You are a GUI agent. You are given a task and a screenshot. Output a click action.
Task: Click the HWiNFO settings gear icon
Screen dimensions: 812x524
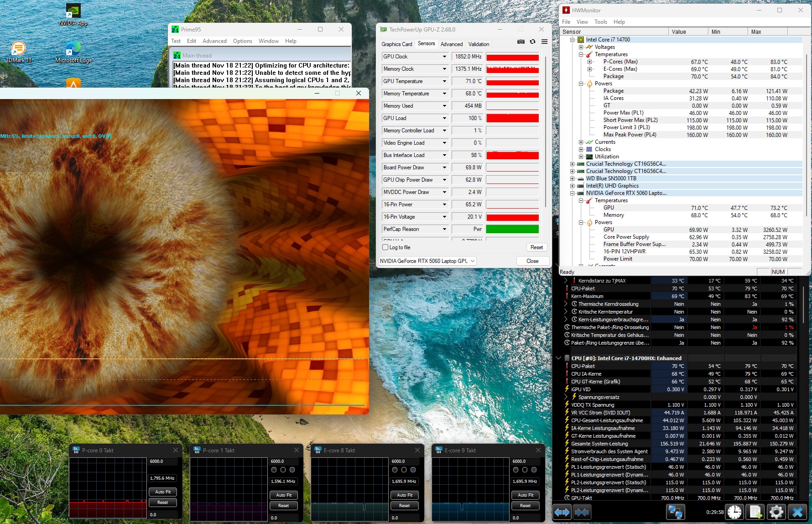tap(776, 512)
